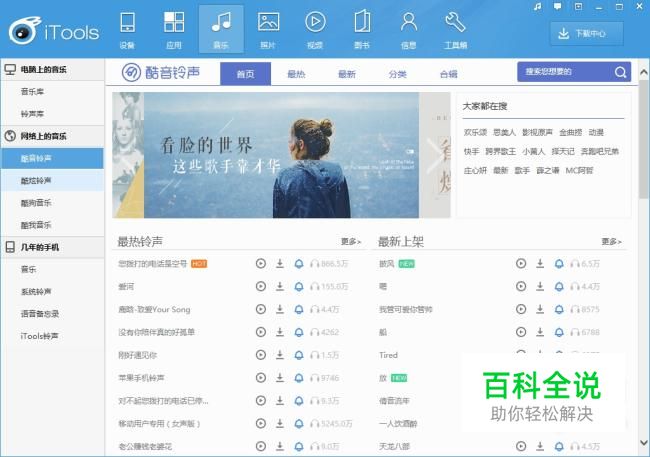Screen dimensions: 650x457
Task: Click the bell icon for 我管可爱你管帅
Action: point(559,309)
